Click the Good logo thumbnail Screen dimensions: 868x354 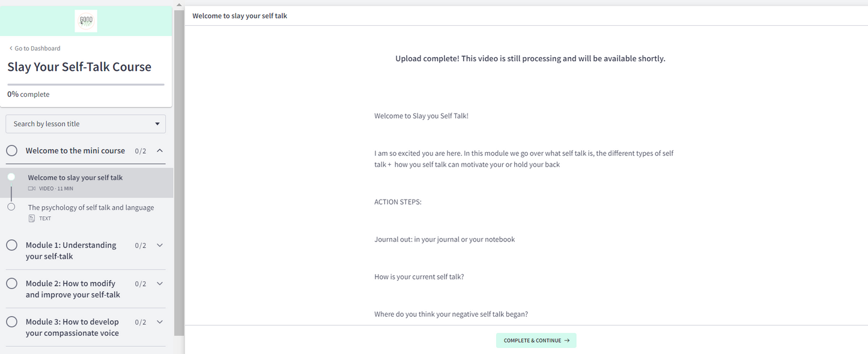click(x=86, y=21)
